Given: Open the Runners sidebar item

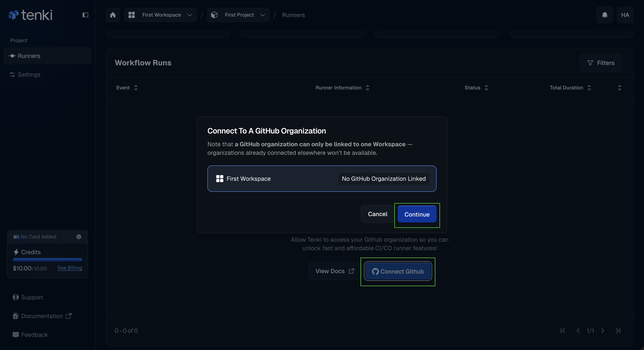Looking at the screenshot, I should point(47,56).
